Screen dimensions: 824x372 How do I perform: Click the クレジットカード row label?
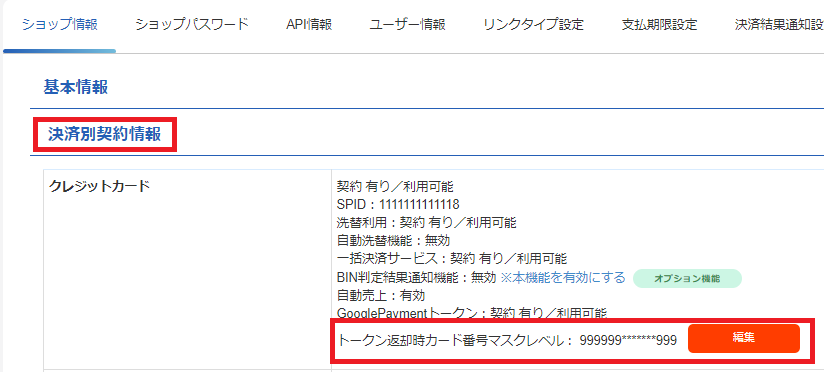tap(99, 186)
